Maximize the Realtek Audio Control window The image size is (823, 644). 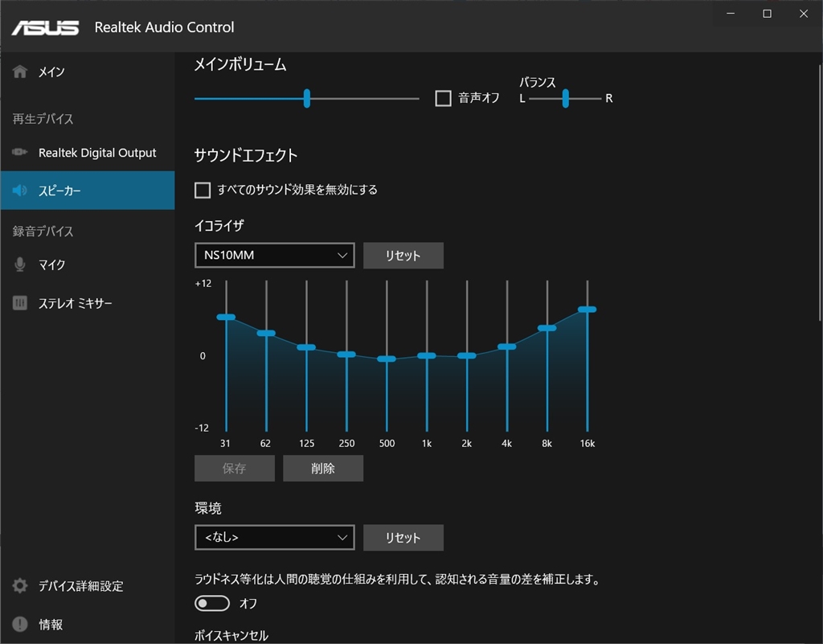coord(767,14)
